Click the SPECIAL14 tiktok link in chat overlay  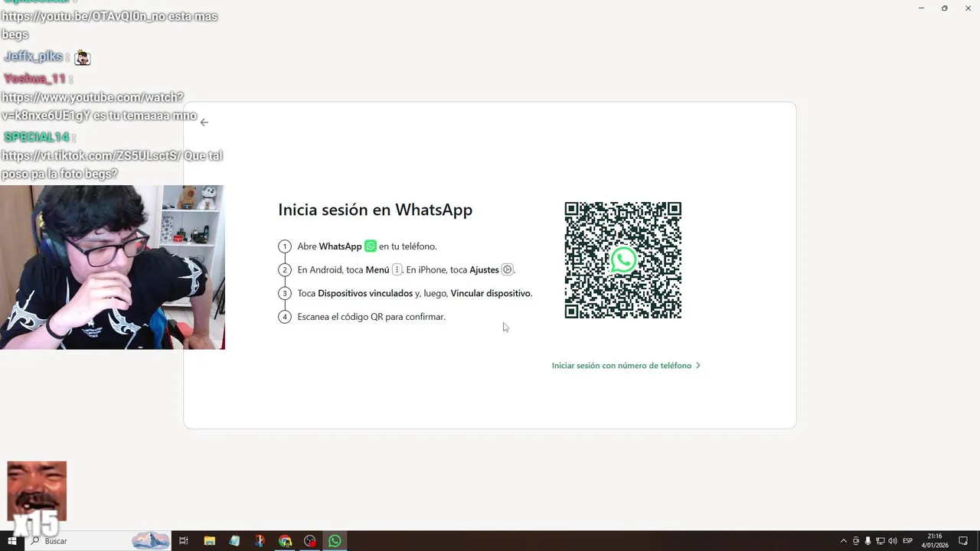91,156
